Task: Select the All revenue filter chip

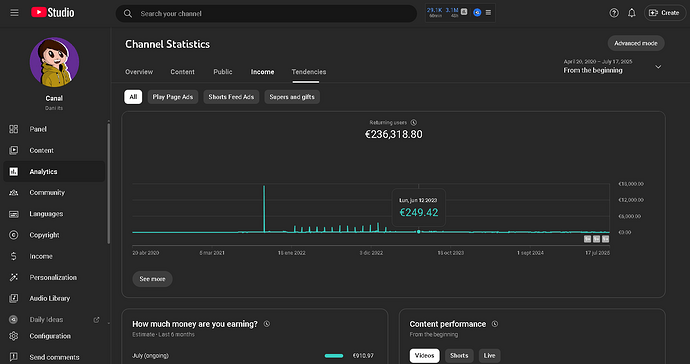Action: coord(133,97)
